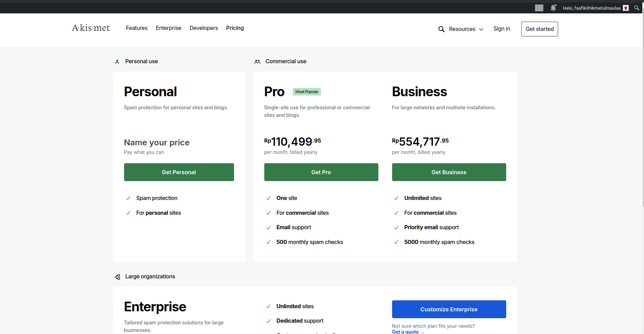Viewport: 644px width, 334px height.
Task: Click the Akismet logo
Action: click(91, 28)
